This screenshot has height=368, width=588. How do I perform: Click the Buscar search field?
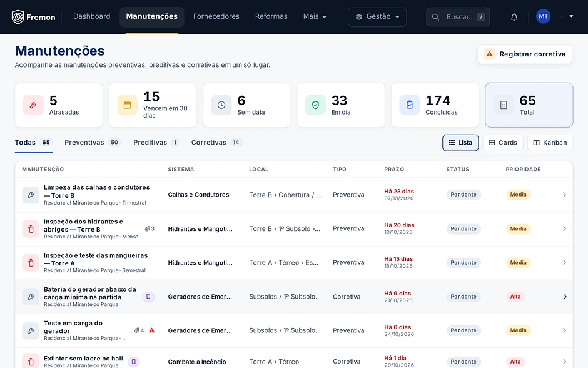[x=458, y=17]
